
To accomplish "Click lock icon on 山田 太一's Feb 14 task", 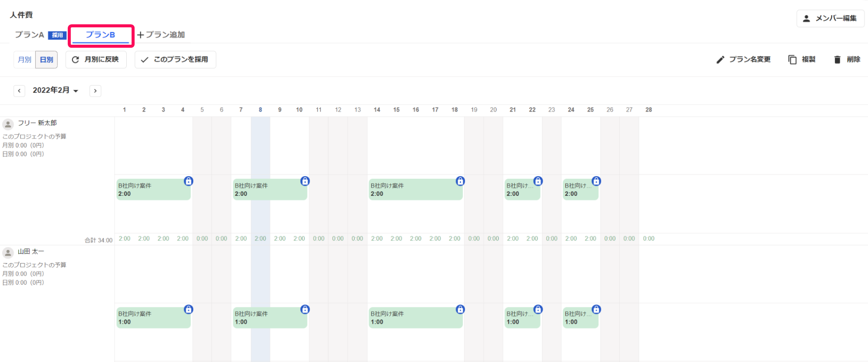I will coord(460,309).
